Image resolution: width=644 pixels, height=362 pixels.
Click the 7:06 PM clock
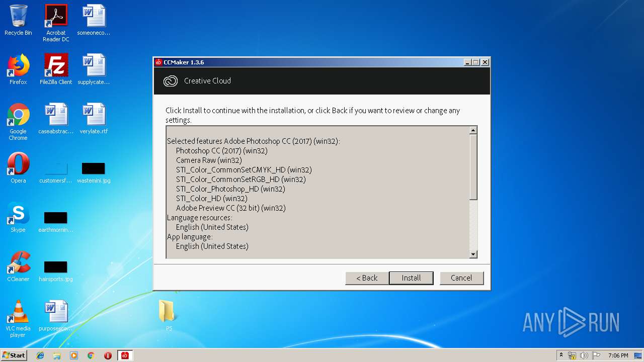[x=618, y=355]
